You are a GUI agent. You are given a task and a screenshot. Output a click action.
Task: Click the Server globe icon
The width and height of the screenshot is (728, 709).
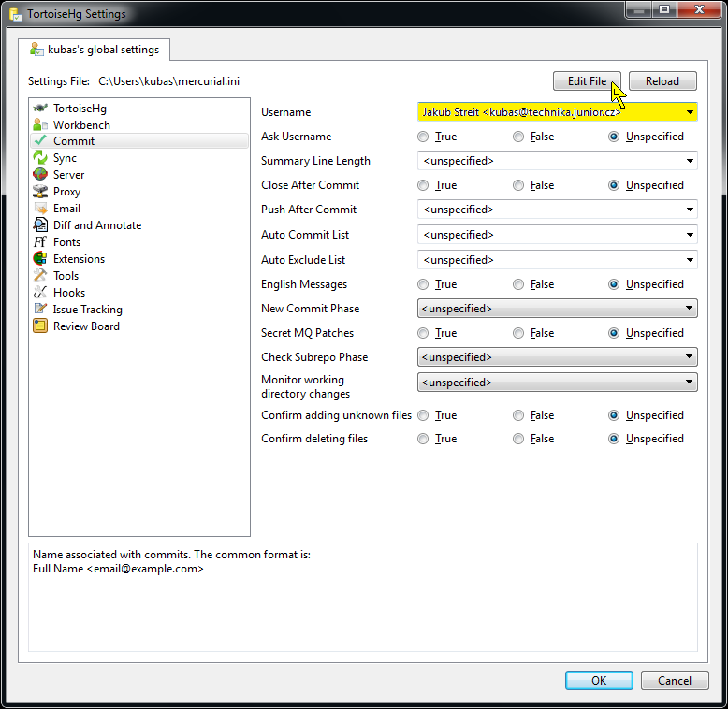point(40,175)
